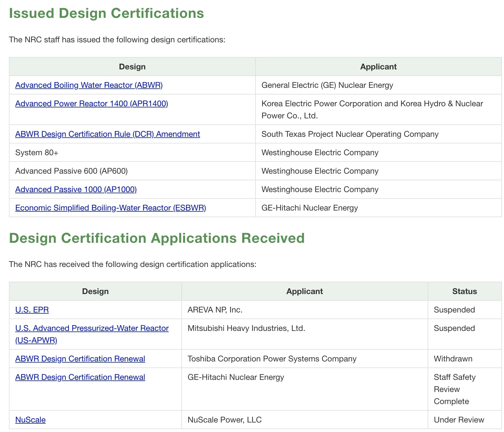Open the Advanced Passive 1000 (AP1000) link
The height and width of the screenshot is (432, 504).
pyautogui.click(x=76, y=189)
